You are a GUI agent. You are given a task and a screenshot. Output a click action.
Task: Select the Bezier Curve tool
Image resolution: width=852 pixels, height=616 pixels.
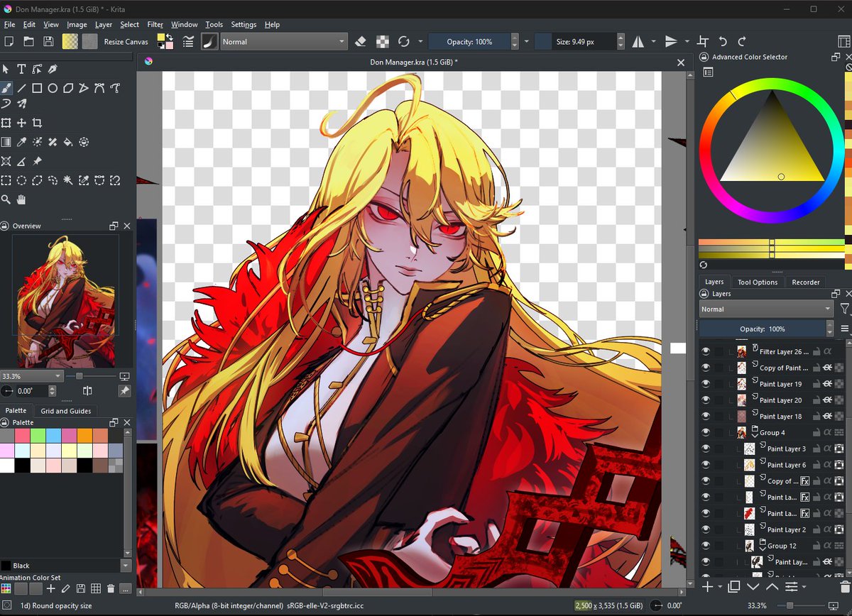point(99,88)
